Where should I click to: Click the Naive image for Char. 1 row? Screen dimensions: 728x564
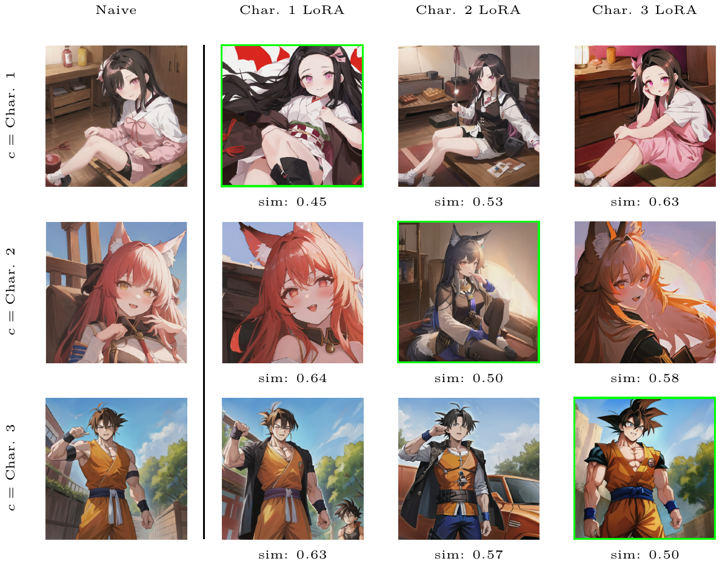point(116,116)
